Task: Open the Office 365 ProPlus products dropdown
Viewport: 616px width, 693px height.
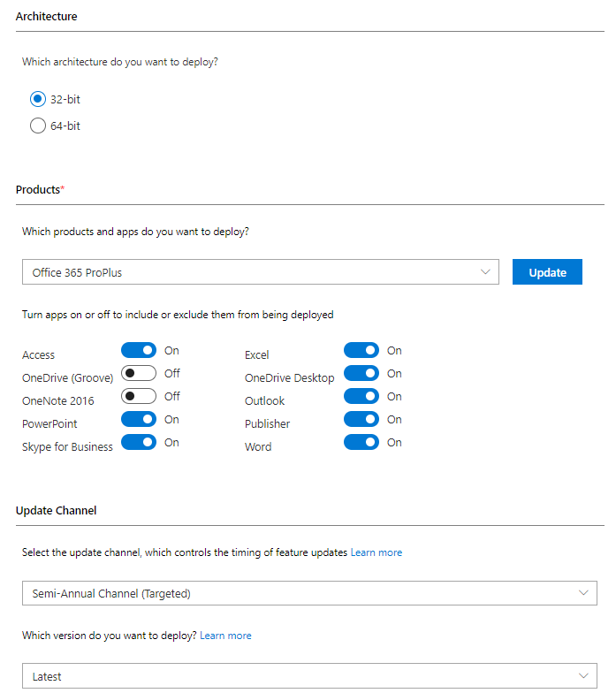Action: coord(261,272)
